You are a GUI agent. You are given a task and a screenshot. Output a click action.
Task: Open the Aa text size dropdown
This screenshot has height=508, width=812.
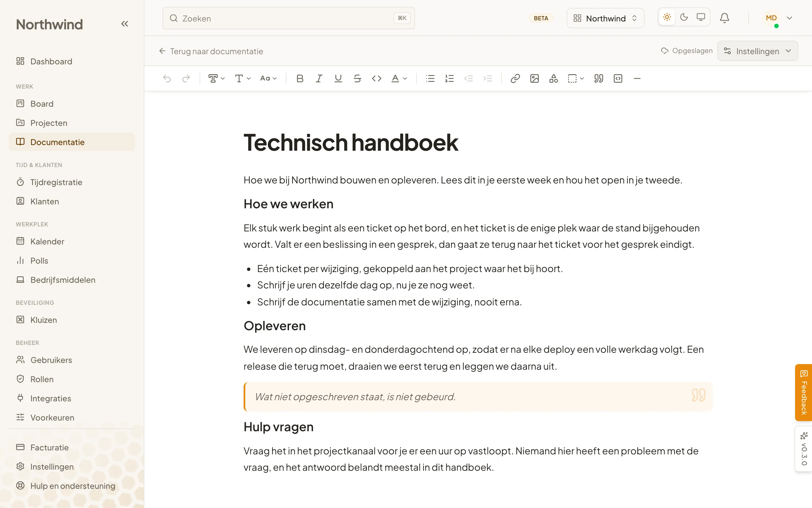tap(268, 79)
